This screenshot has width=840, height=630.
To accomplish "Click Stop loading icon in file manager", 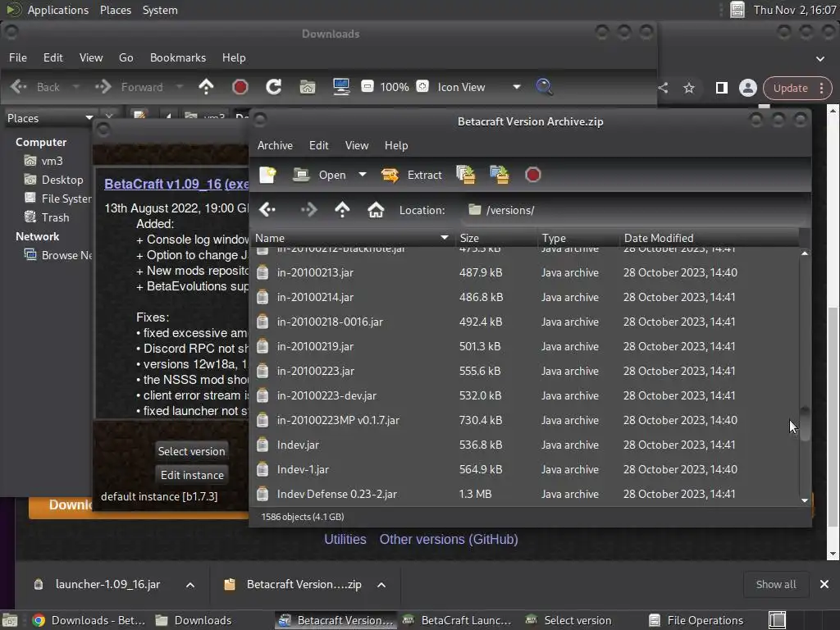I will click(x=240, y=87).
